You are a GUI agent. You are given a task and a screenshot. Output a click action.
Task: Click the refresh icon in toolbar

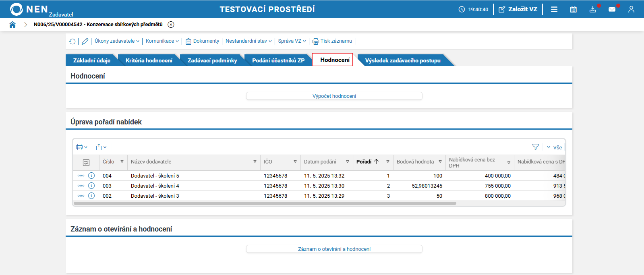tap(72, 41)
